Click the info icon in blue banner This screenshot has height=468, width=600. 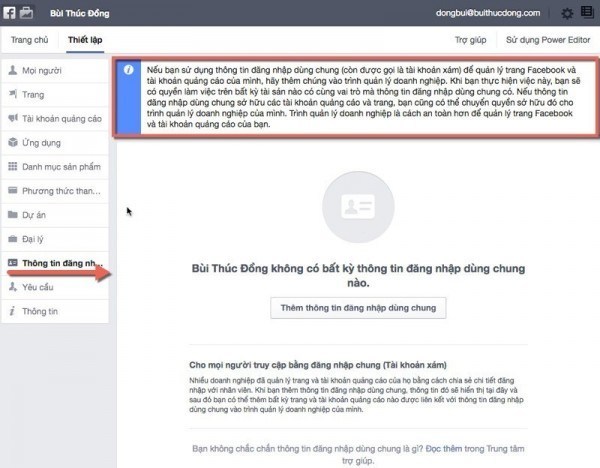tap(128, 69)
